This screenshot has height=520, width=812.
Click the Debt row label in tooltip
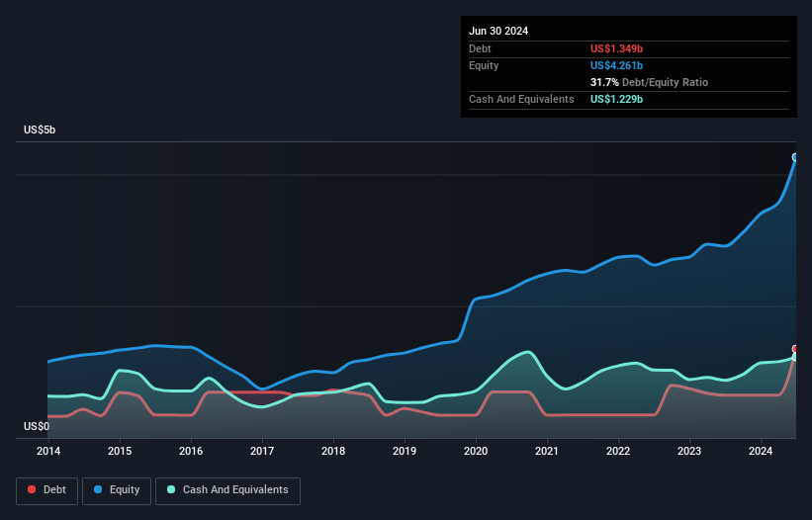tap(480, 48)
